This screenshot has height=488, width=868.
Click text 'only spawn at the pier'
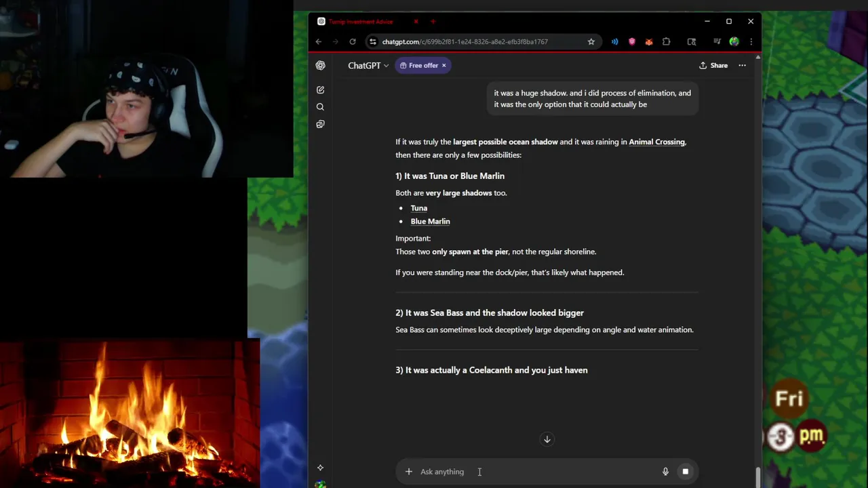click(470, 251)
